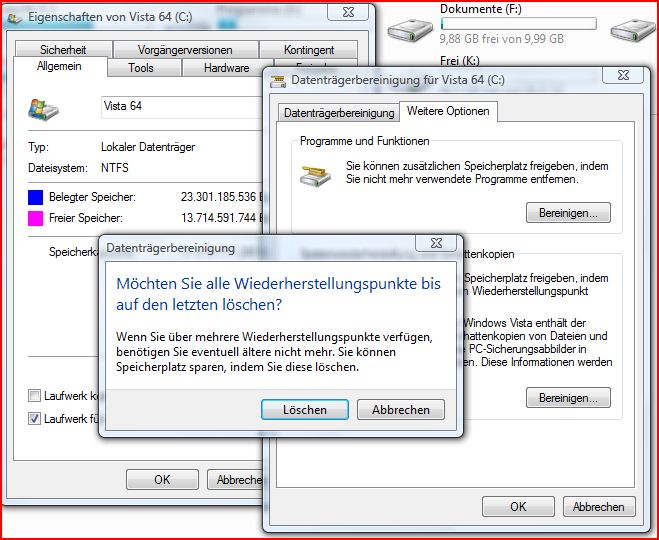This screenshot has height=540, width=659.
Task: Click Abbrechen in the Eigenschaften window
Action: coord(235,479)
